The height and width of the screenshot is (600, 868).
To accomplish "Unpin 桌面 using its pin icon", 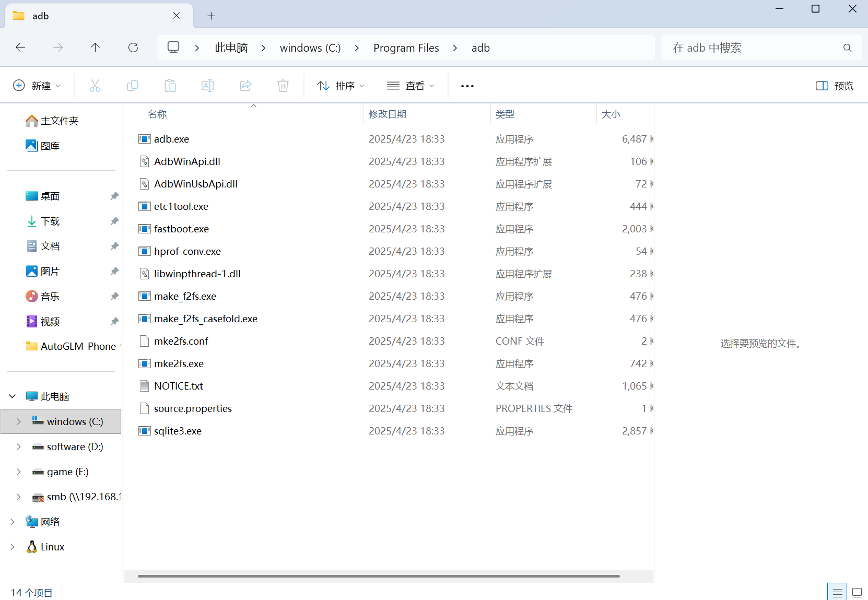I will (x=114, y=196).
